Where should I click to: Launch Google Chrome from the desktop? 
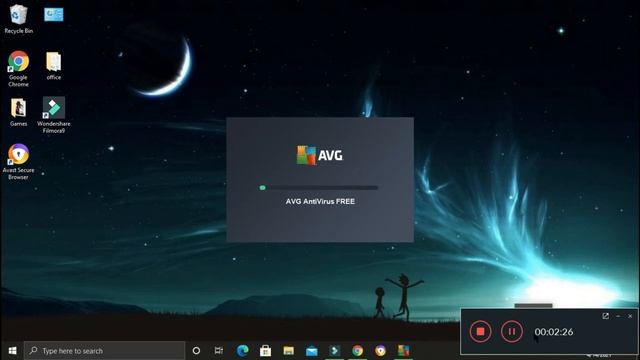tap(18, 68)
